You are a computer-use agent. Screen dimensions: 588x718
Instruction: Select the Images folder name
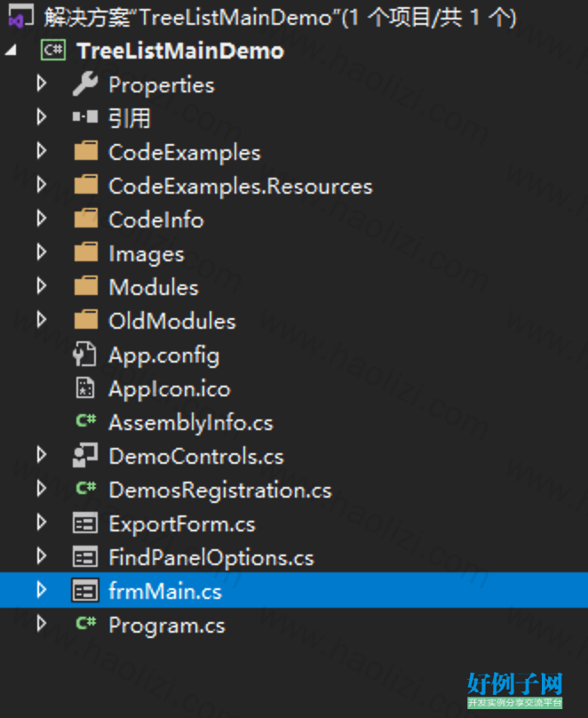point(147,255)
